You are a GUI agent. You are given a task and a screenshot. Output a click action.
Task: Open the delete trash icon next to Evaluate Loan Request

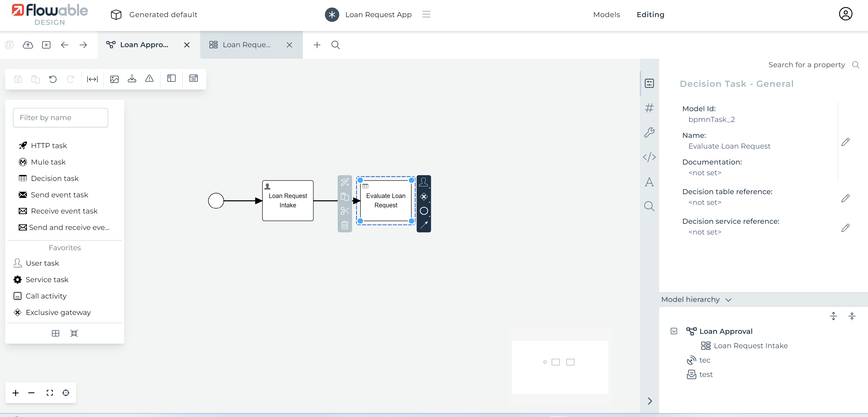click(345, 225)
